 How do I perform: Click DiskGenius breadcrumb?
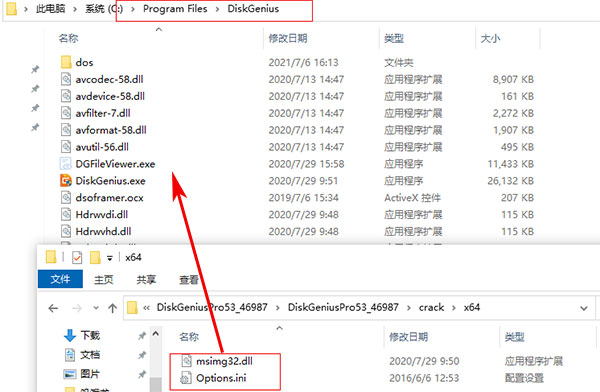click(253, 8)
